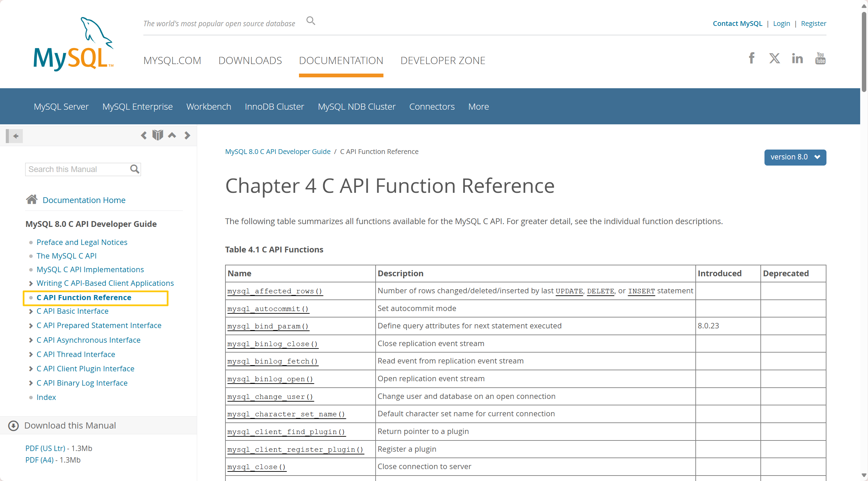Screen dimensions: 868x481
Task: Open MySQL Facebook page icon
Action: [x=752, y=58]
